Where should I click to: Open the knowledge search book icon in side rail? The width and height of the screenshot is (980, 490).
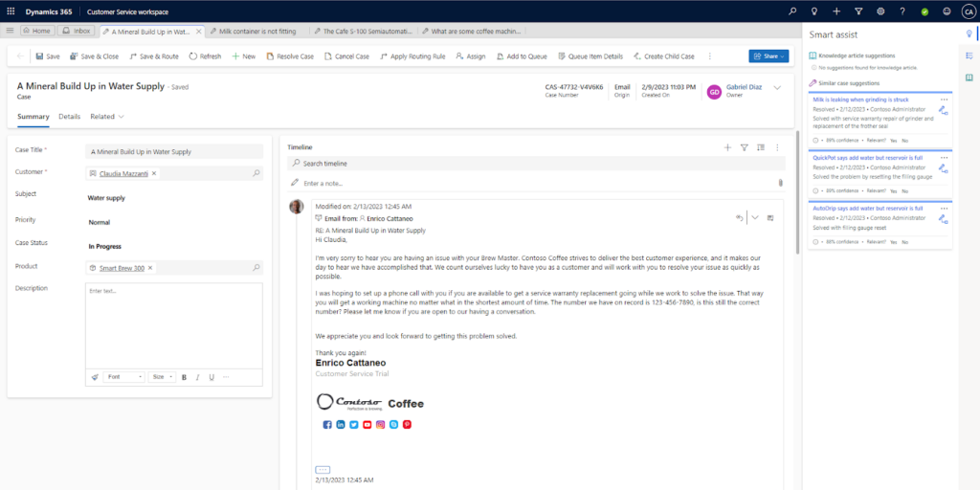tap(969, 58)
